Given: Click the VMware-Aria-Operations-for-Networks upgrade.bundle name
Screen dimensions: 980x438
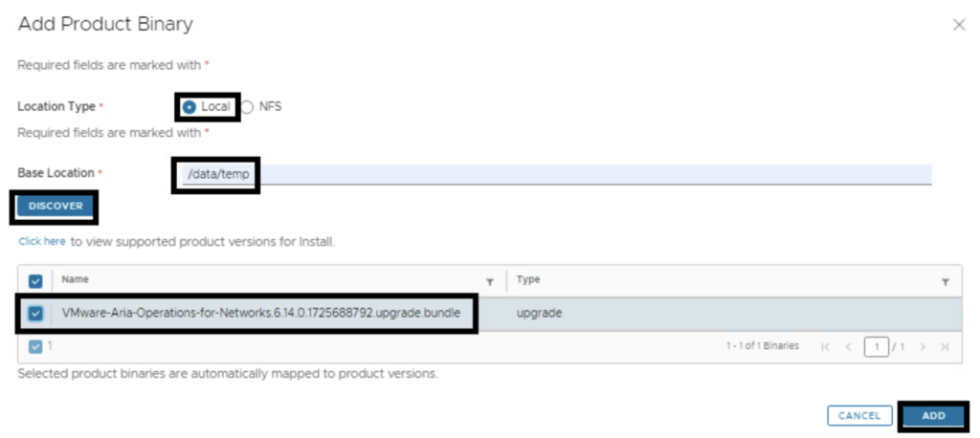Looking at the screenshot, I should pos(260,313).
